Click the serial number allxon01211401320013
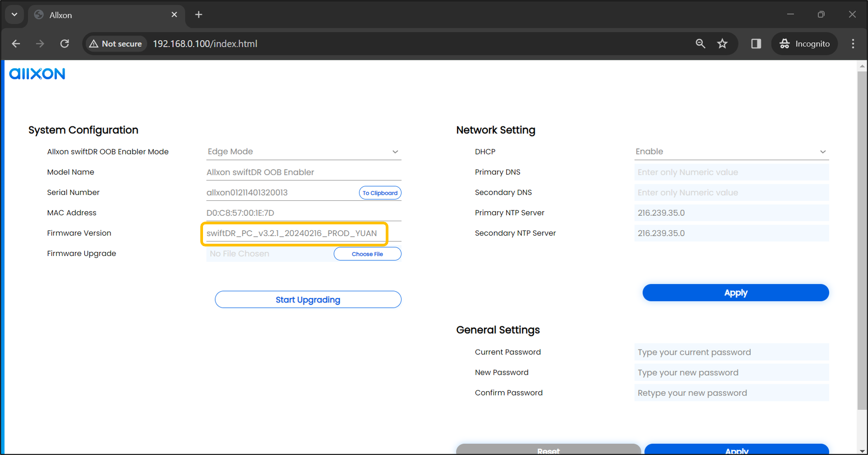The height and width of the screenshot is (455, 868). (247, 193)
